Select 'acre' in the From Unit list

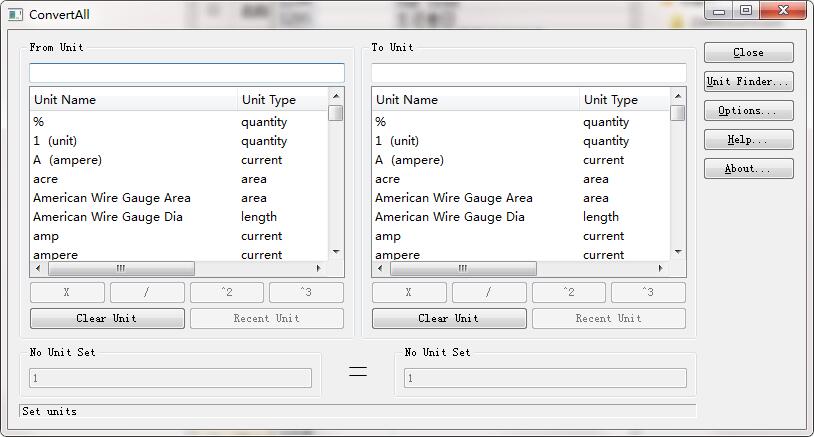tap(46, 180)
